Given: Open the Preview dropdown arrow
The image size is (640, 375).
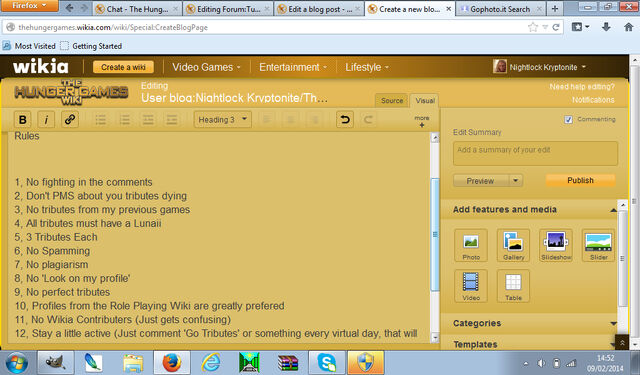Looking at the screenshot, I should [x=516, y=180].
